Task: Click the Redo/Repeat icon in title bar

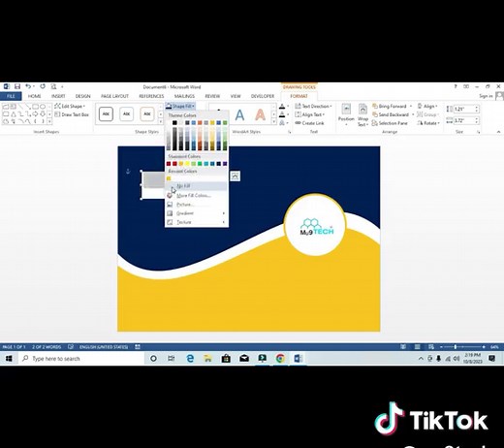Action: pyautogui.click(x=43, y=86)
